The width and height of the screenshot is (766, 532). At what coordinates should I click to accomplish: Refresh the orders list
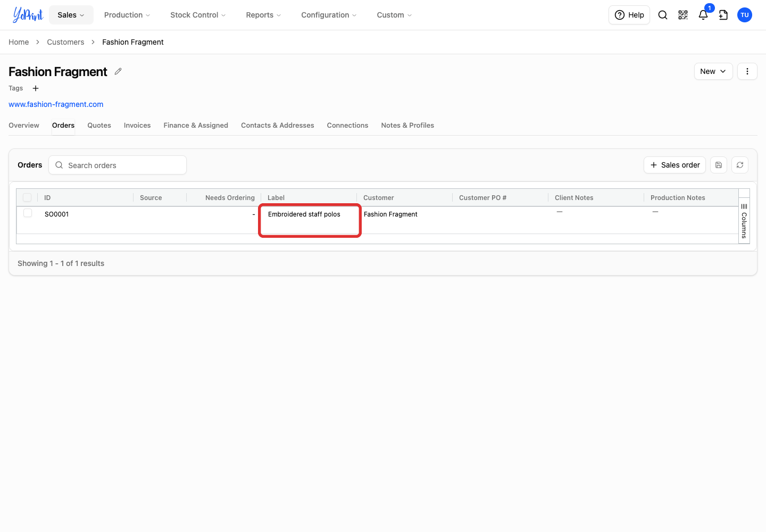point(740,165)
